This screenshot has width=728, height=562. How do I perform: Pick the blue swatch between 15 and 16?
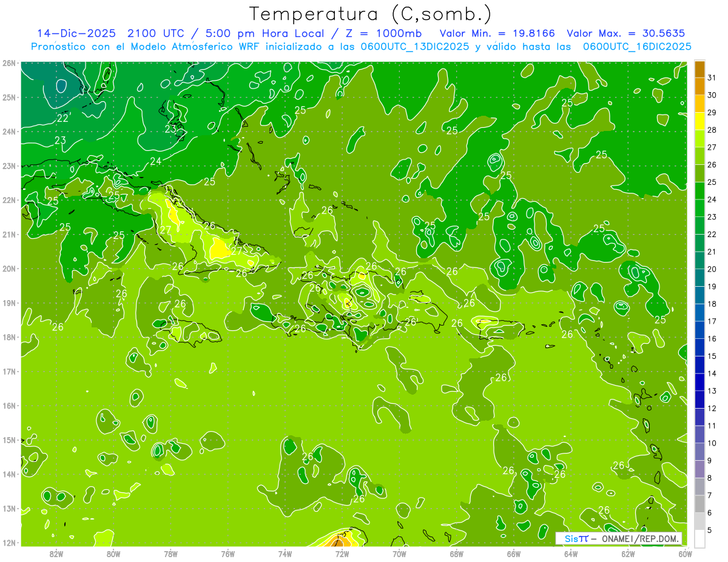[699, 348]
